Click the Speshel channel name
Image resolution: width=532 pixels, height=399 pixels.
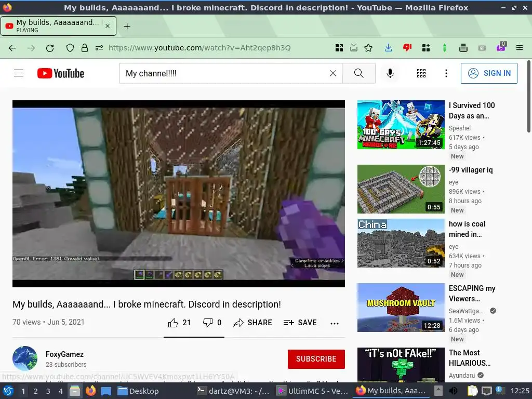(460, 128)
